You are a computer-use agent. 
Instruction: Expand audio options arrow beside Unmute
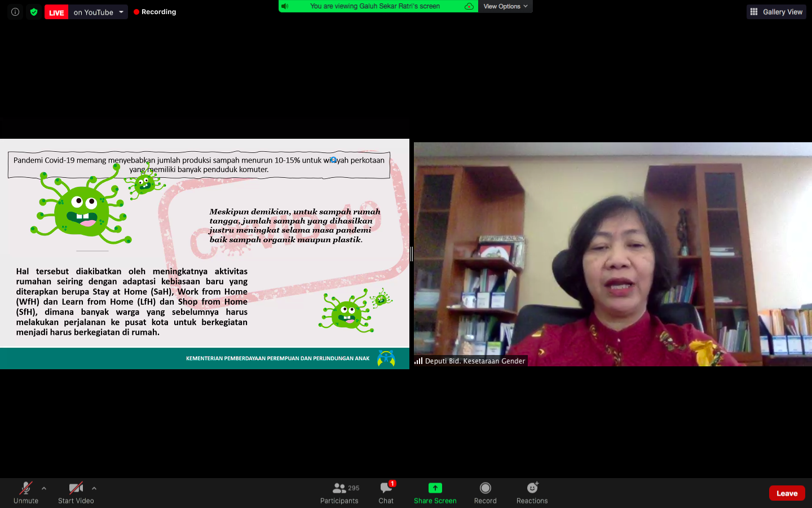pos(44,488)
